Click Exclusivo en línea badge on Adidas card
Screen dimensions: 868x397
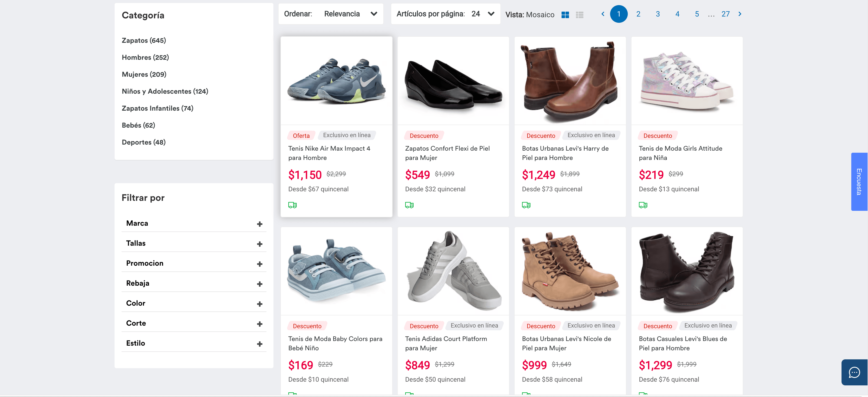474,326
